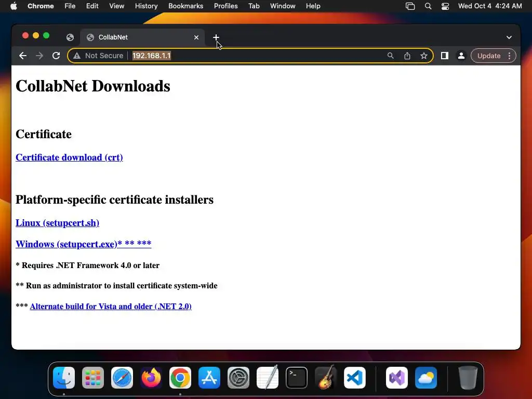Launch Terminal from the dock

[297, 378]
